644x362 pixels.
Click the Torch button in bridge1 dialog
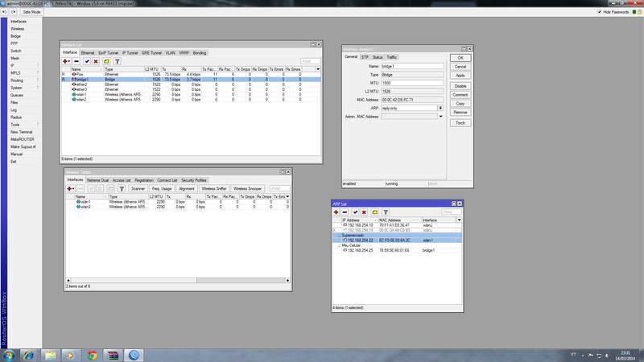[x=460, y=123]
